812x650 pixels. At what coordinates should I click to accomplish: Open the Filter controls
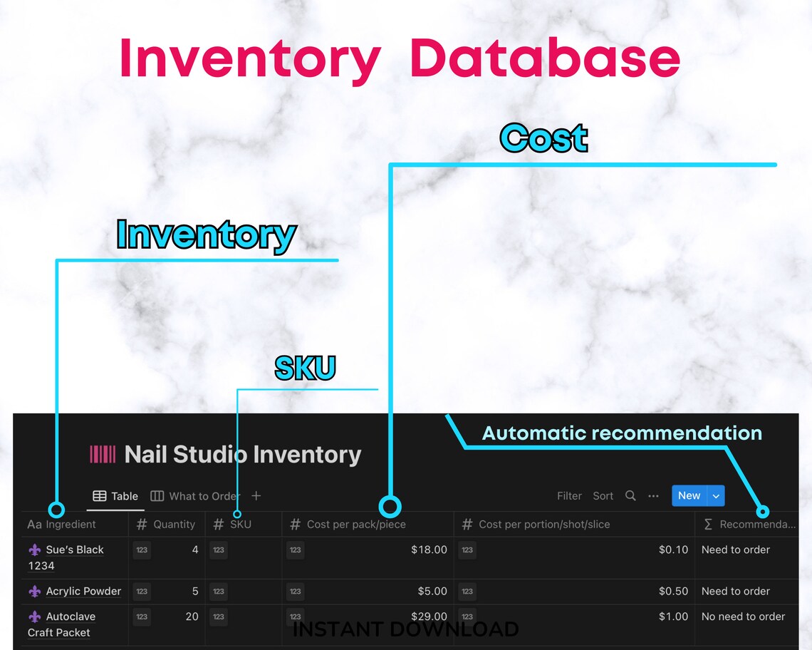pos(569,495)
